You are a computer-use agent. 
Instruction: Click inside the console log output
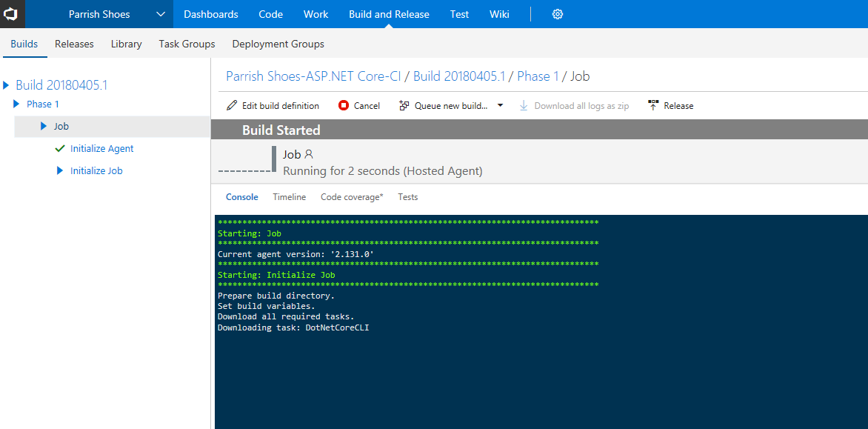[541, 356]
